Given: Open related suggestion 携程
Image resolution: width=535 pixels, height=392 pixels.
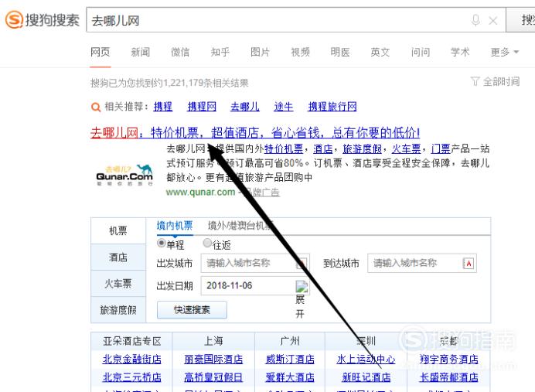Looking at the screenshot, I should [x=163, y=107].
